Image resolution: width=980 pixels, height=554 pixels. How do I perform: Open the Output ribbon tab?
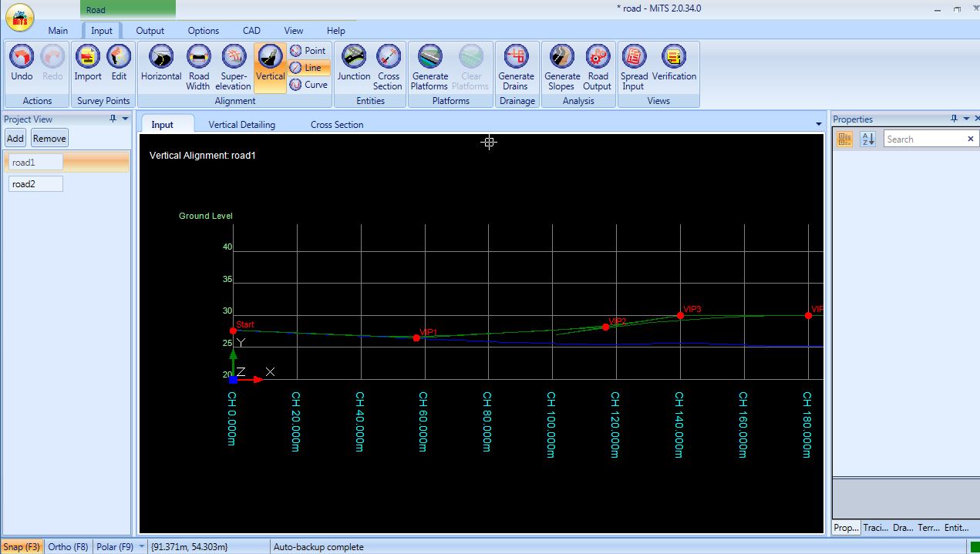[x=150, y=31]
